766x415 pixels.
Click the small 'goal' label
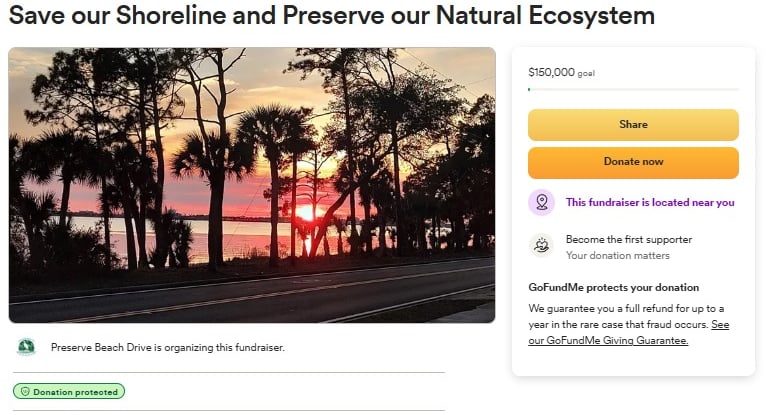coord(586,73)
